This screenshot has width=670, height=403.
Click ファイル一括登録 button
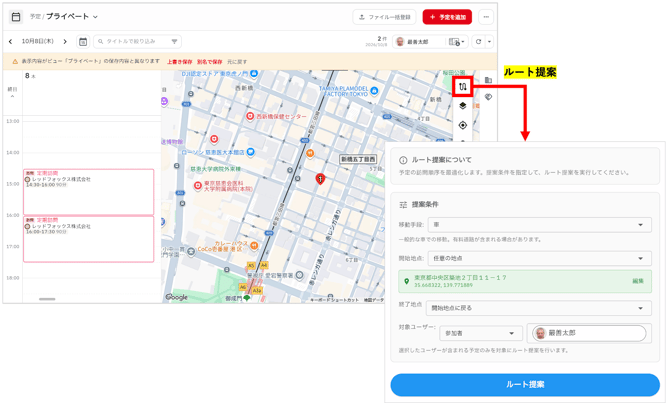click(x=384, y=17)
